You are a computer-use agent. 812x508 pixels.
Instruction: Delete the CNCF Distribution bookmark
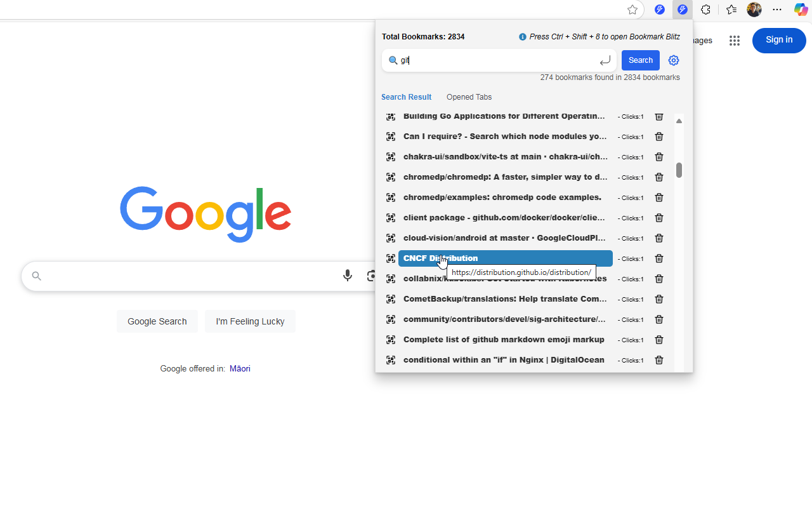click(x=659, y=258)
